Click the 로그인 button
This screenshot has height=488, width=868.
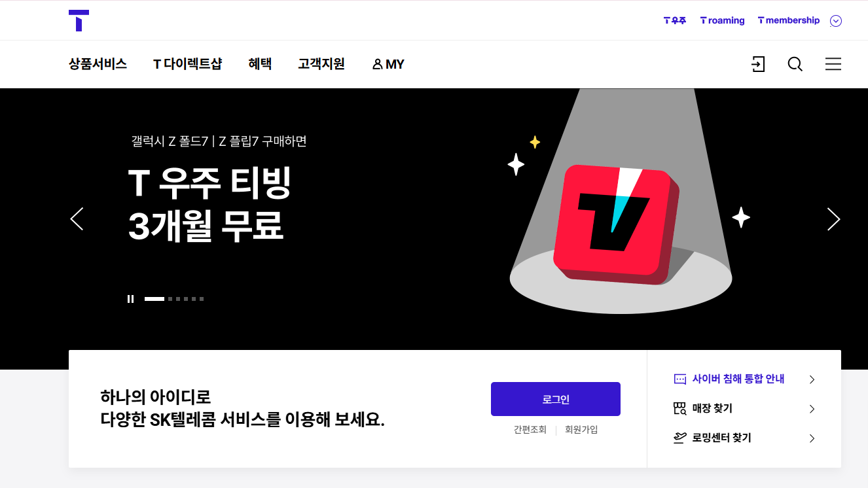(x=556, y=399)
